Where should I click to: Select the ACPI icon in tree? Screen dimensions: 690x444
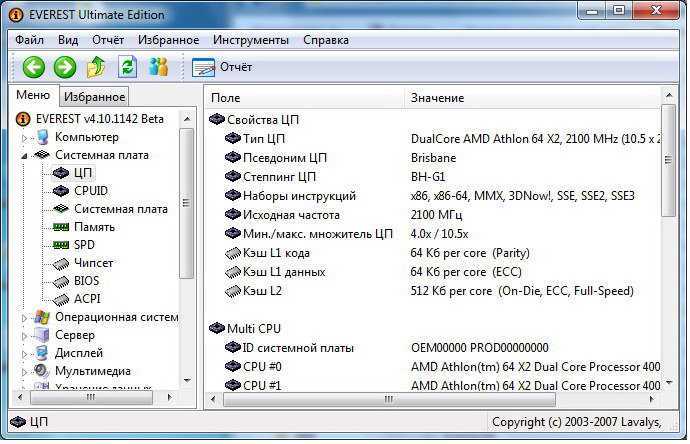click(61, 300)
